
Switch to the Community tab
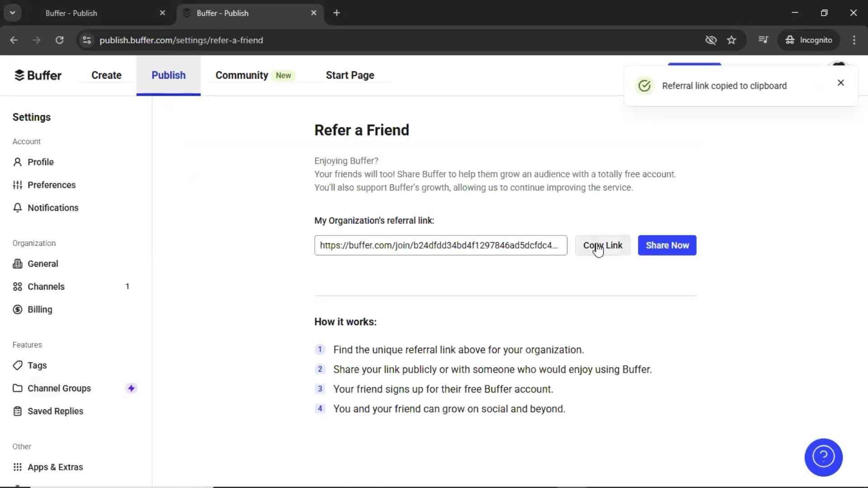[241, 75]
